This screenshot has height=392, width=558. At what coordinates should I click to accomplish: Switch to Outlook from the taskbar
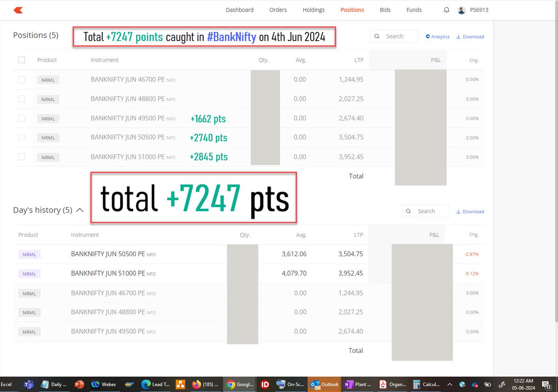324,385
